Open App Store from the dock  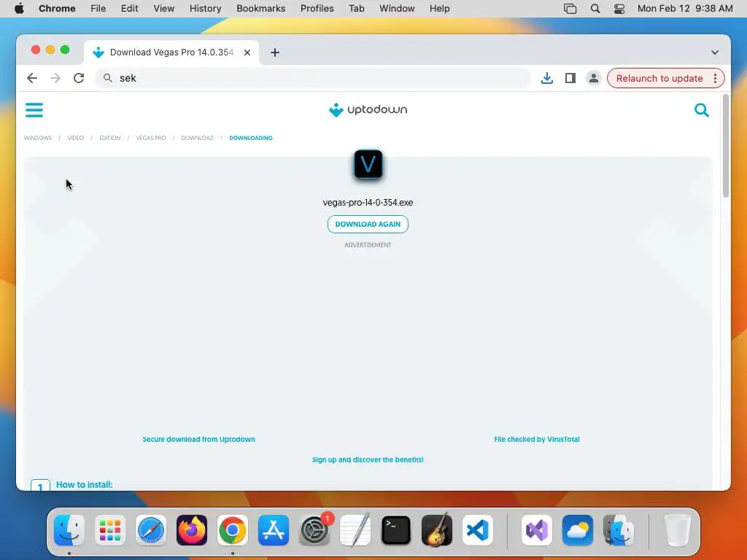[274, 530]
